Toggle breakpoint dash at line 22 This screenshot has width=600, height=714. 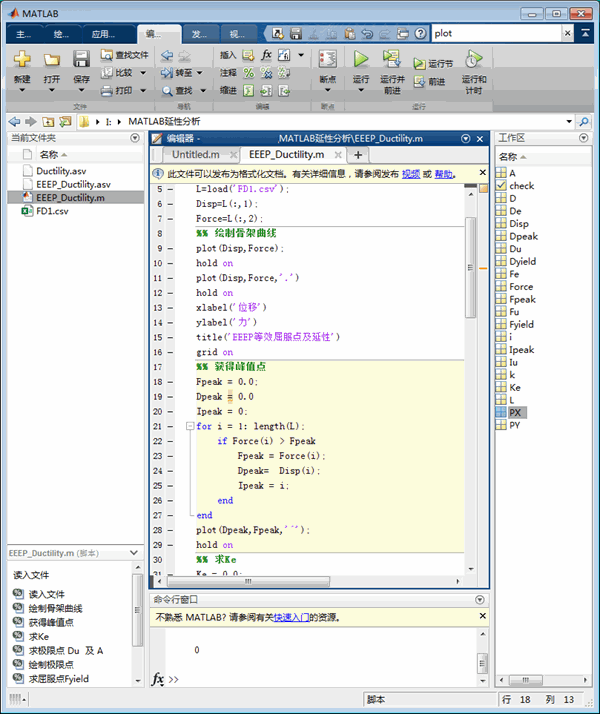click(x=170, y=441)
